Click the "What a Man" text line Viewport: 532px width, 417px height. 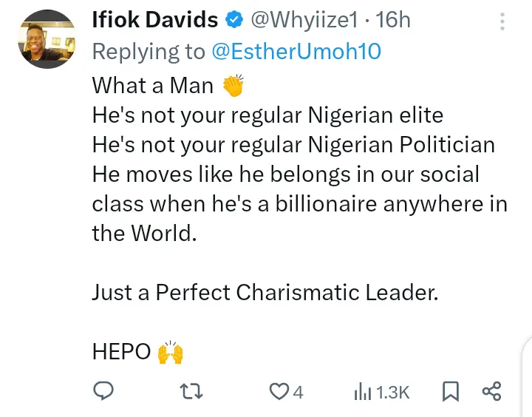click(x=152, y=86)
